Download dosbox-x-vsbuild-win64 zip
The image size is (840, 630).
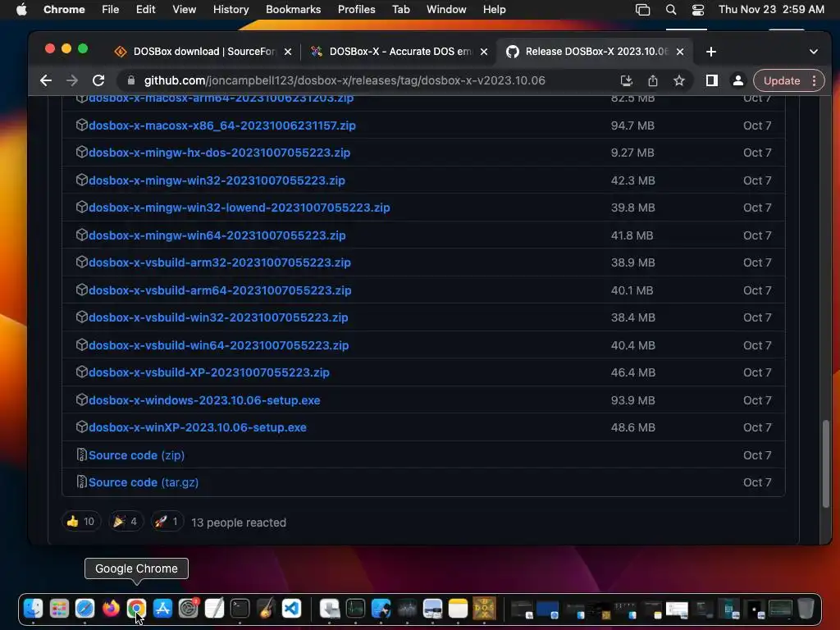[218, 345]
